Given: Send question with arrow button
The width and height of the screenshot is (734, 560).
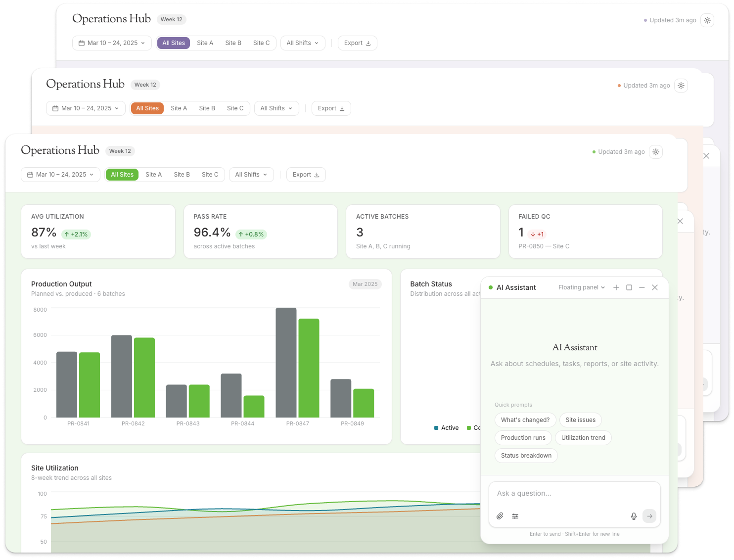Looking at the screenshot, I should coord(649,516).
